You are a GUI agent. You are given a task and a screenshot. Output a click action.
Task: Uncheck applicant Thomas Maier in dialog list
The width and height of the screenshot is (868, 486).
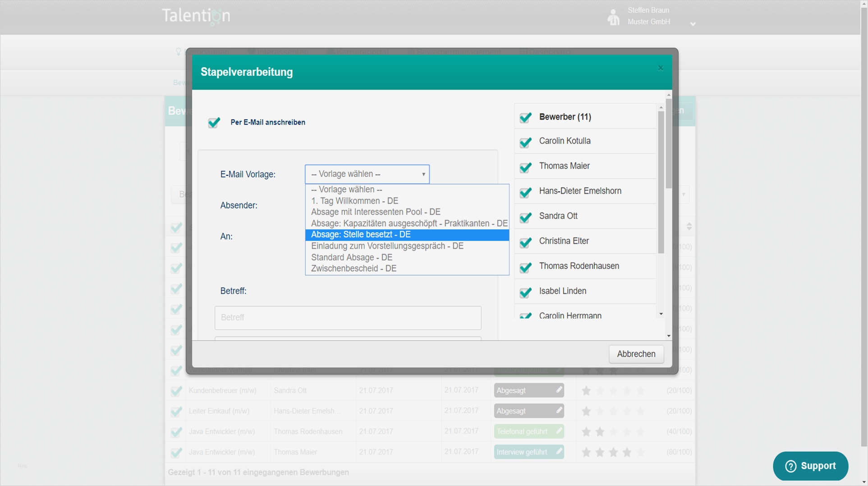525,167
